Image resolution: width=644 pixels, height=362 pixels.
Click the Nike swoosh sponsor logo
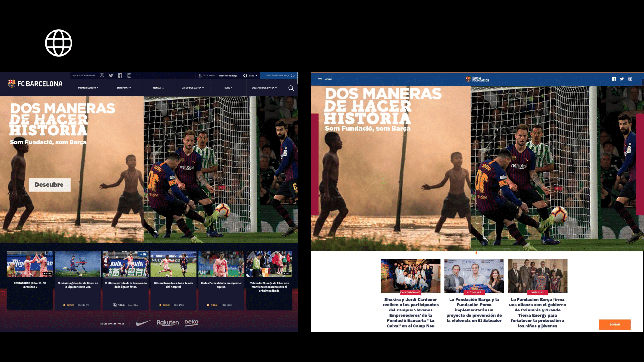click(x=143, y=323)
